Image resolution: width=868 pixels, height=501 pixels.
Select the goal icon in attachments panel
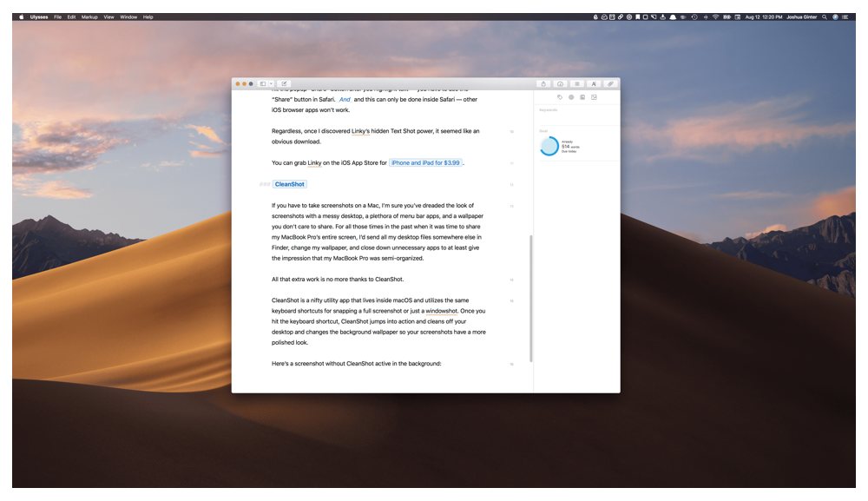[x=571, y=97]
